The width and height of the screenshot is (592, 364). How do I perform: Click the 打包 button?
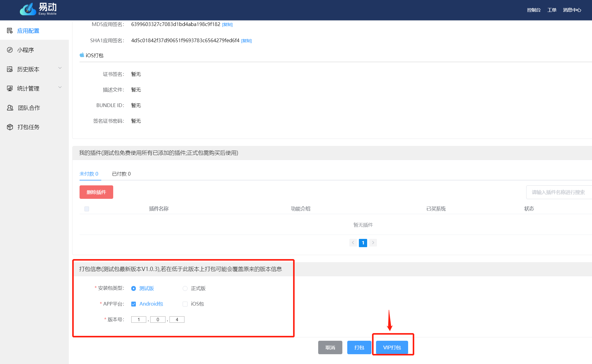click(359, 347)
